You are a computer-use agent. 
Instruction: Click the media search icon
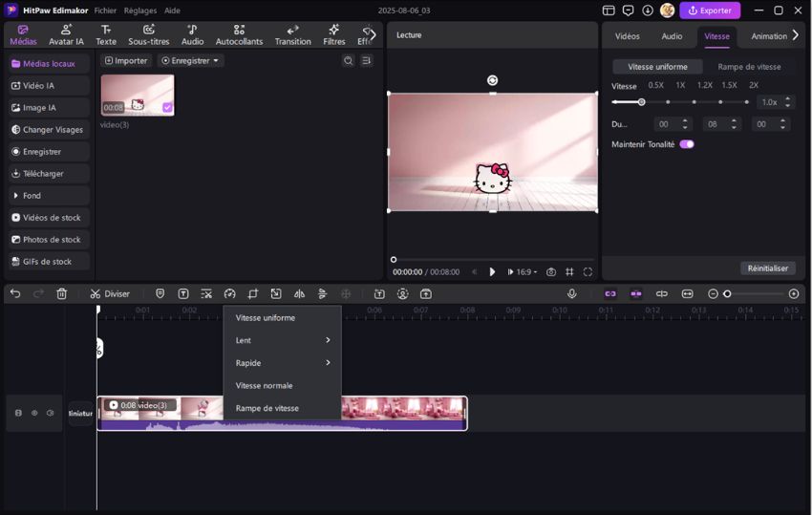(x=348, y=60)
